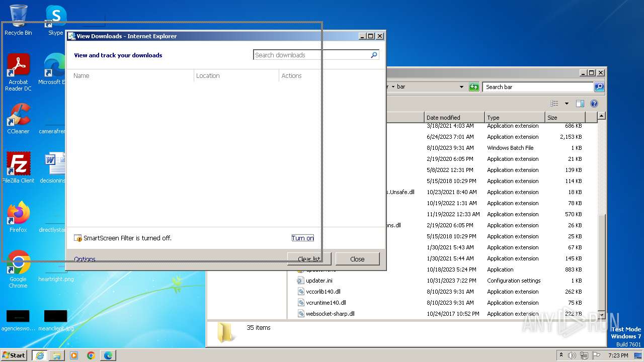Click Internet Explorer taskbar icon

[x=39, y=355]
